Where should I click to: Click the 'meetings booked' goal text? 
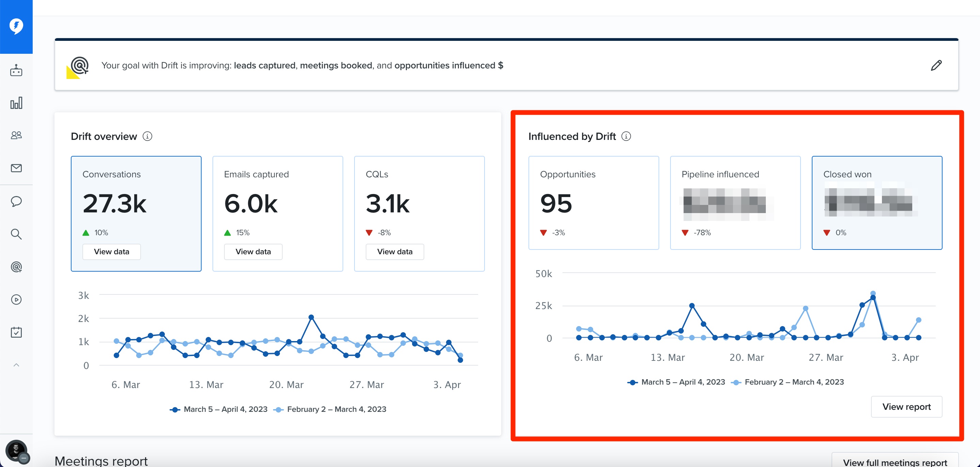(336, 65)
